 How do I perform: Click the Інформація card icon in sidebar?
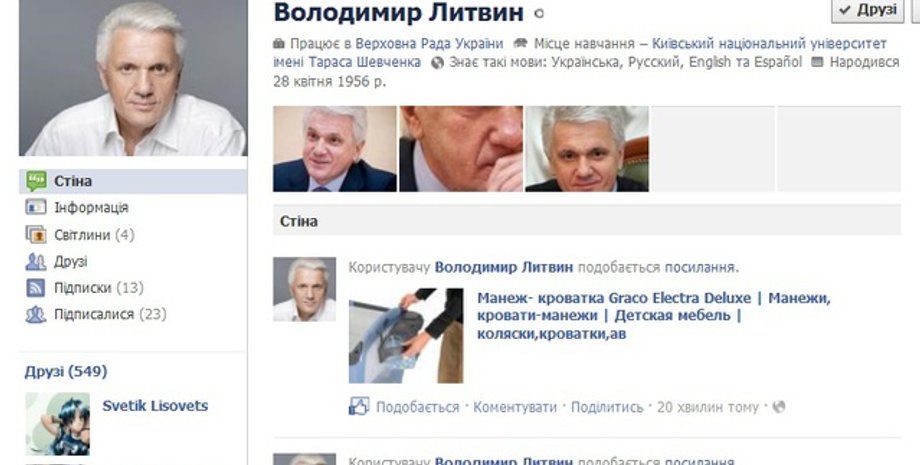click(x=36, y=207)
